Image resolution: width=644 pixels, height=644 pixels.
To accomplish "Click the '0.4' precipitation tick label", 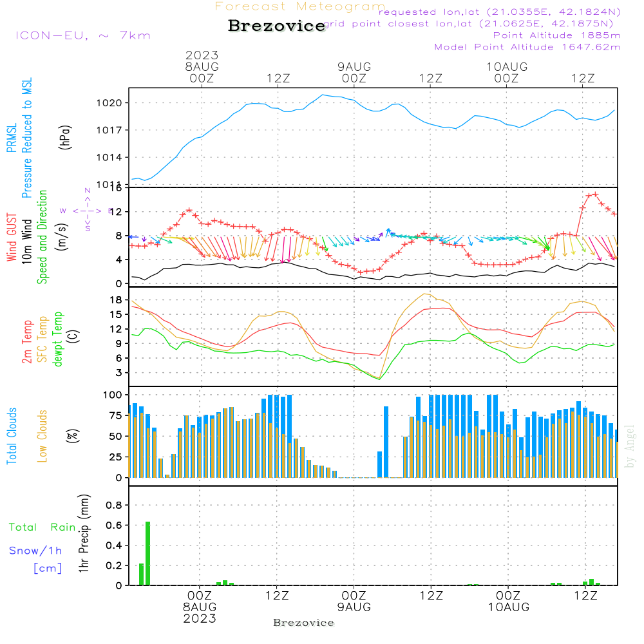I will pos(114,545).
